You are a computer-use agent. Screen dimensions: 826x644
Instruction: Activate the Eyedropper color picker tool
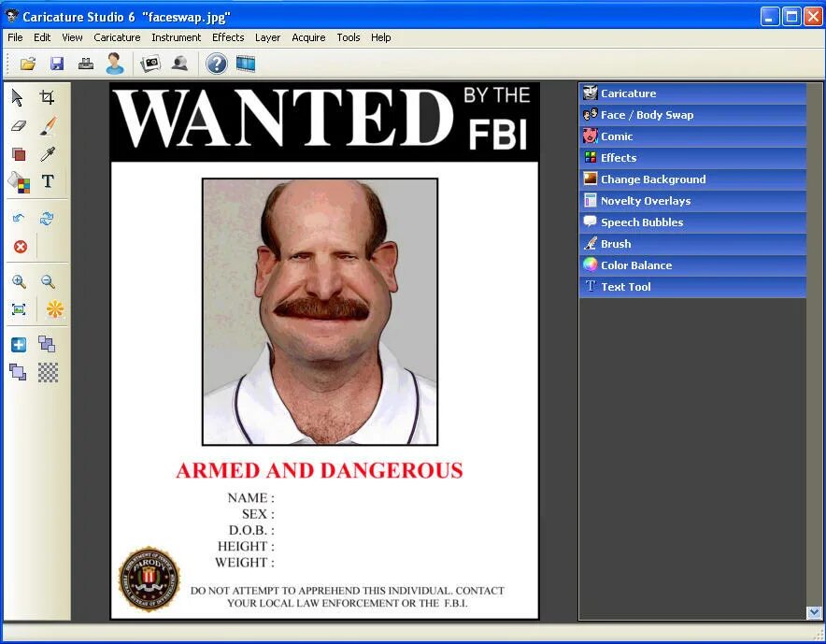[48, 154]
